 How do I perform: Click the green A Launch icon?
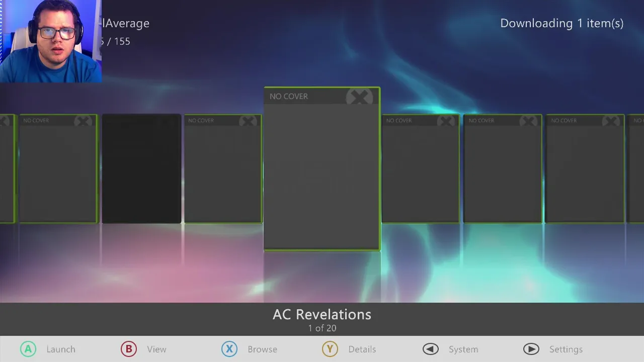click(28, 349)
